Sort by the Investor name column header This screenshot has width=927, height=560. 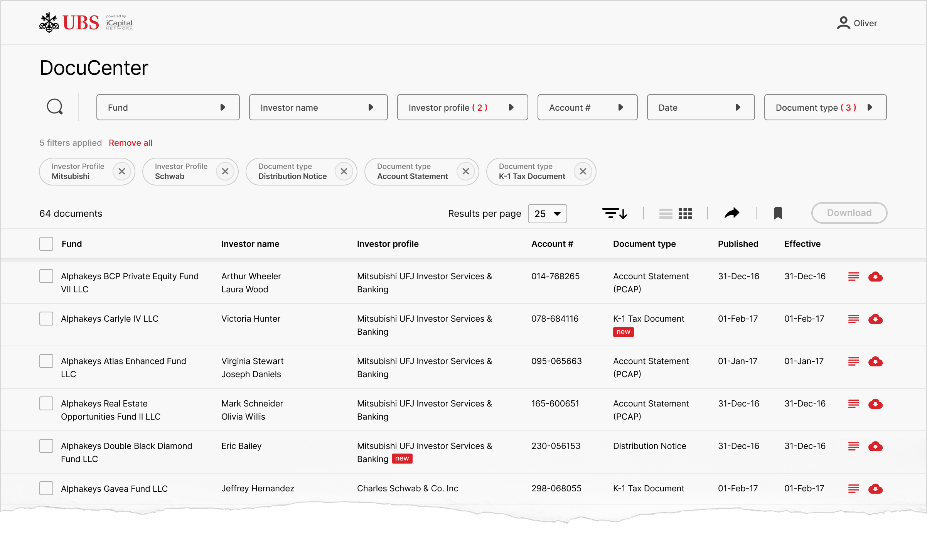250,244
